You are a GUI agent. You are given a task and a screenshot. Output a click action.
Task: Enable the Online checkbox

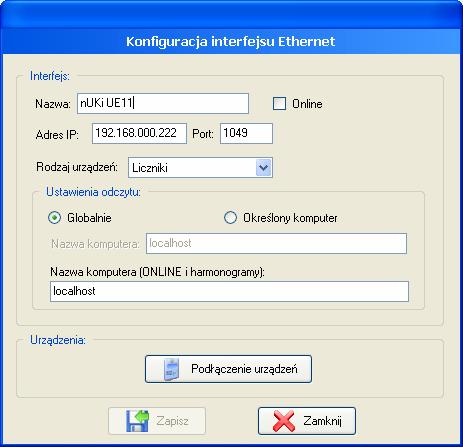click(279, 104)
